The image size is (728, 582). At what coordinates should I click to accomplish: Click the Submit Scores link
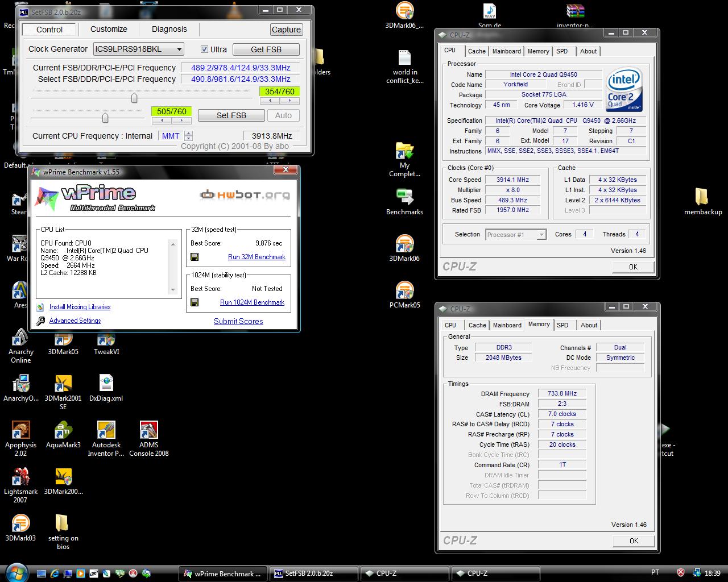(238, 321)
